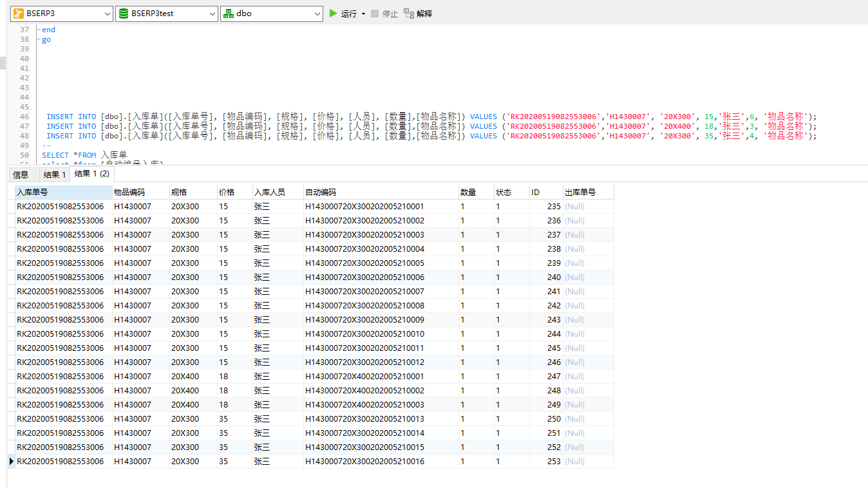This screenshot has width=868, height=488.
Task: Click the 状态 cell in row 245
Action: (511, 348)
